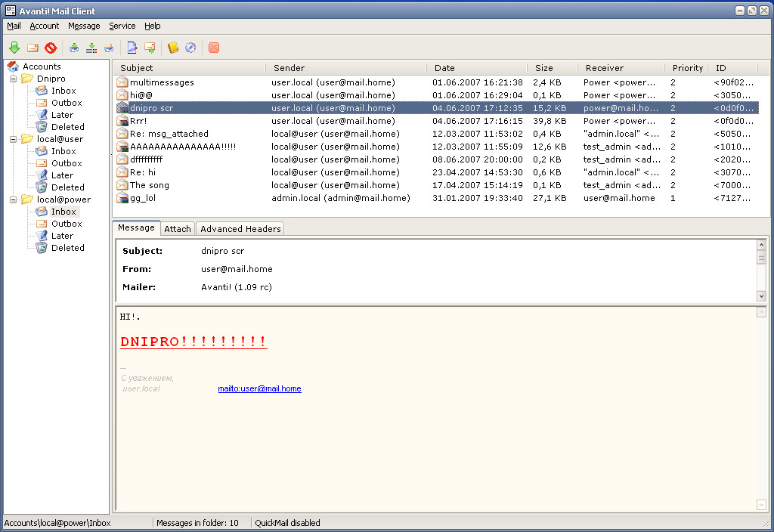Sort by the Sender column header
This screenshot has height=532, width=774.
346,67
